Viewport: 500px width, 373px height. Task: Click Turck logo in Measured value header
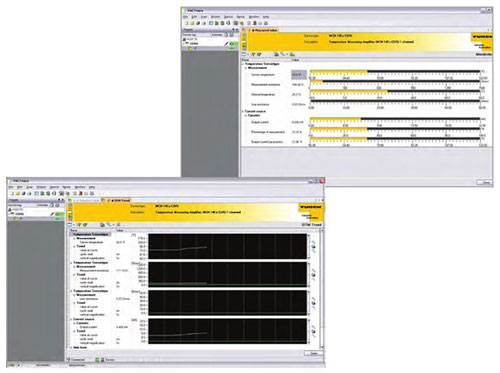tap(482, 37)
